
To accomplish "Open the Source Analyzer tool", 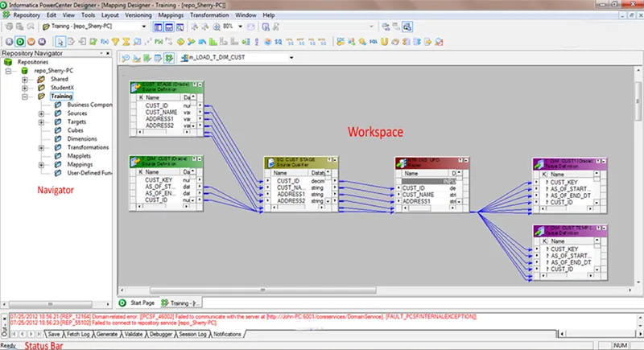I will (x=126, y=58).
